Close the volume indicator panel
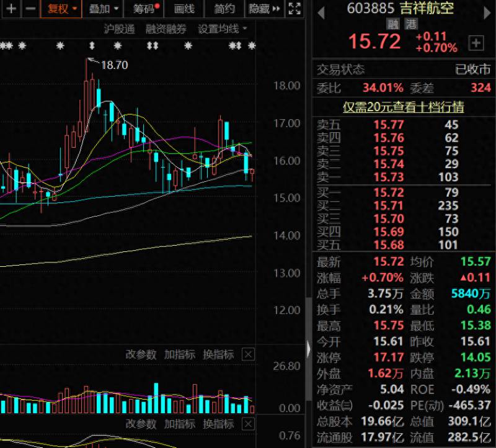496x448 pixels. [248, 354]
